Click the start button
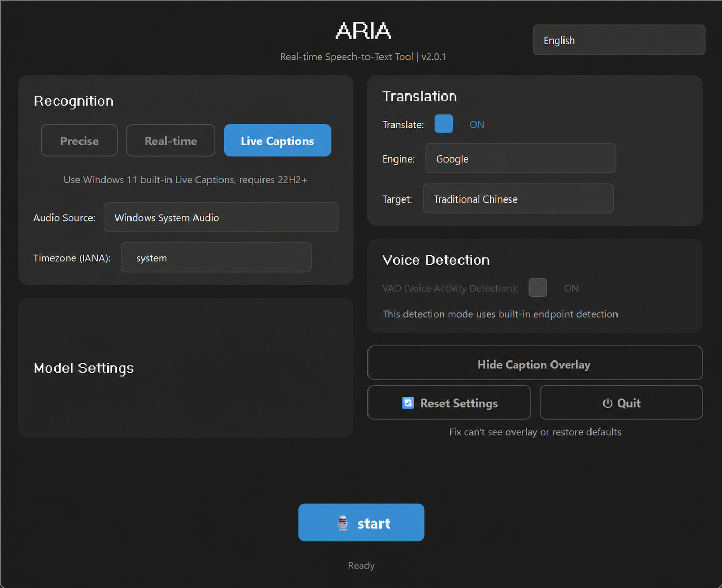The width and height of the screenshot is (722, 588). coord(361,523)
